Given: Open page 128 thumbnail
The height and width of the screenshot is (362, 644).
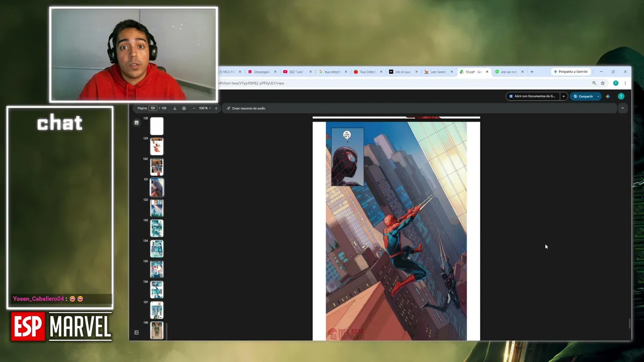Looking at the screenshot, I should pyautogui.click(x=157, y=126).
